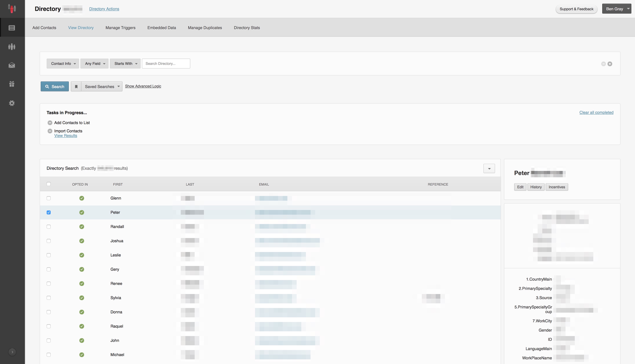Check the checkbox for Glenn's row
The image size is (635, 364).
(x=49, y=198)
